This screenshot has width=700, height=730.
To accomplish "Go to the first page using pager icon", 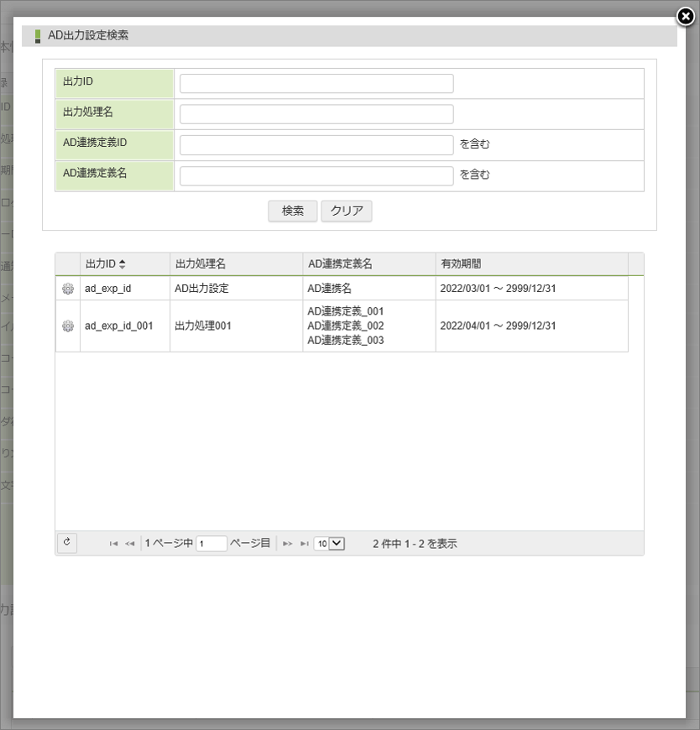I will pos(113,544).
